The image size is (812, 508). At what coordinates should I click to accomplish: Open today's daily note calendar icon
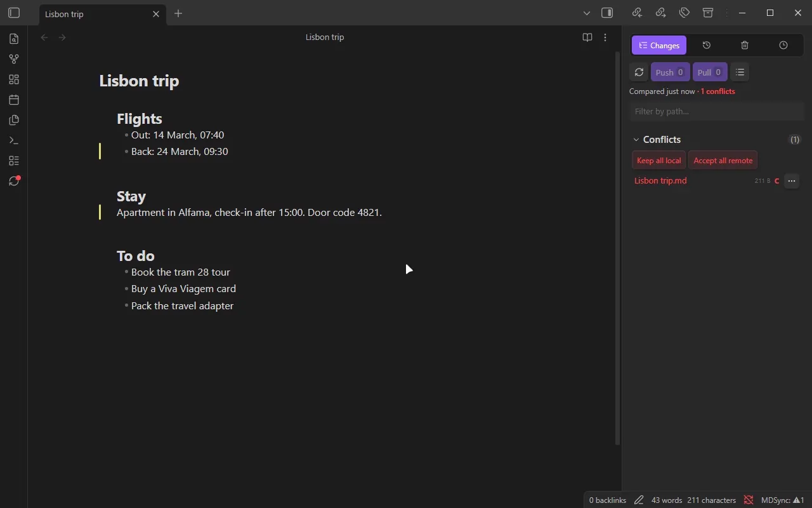click(x=14, y=100)
